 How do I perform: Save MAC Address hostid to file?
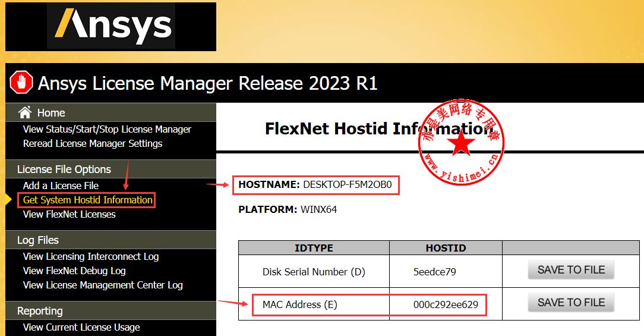click(571, 303)
